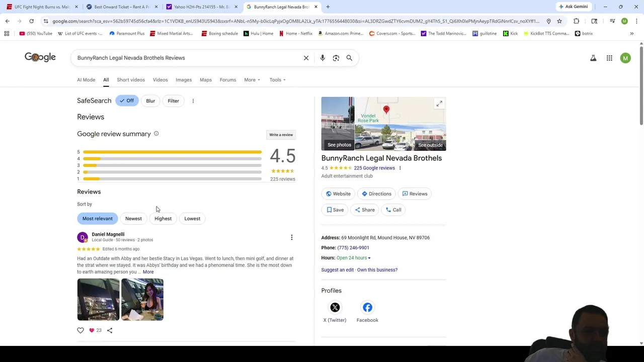The width and height of the screenshot is (644, 362).
Task: Show info about Google review summary
Action: click(156, 134)
